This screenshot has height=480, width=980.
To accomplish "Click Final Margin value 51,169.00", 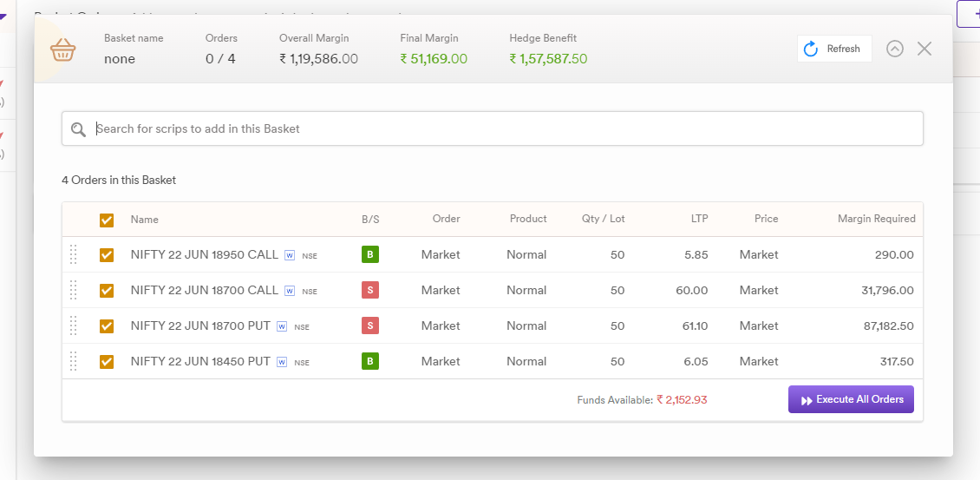I will 434,59.
